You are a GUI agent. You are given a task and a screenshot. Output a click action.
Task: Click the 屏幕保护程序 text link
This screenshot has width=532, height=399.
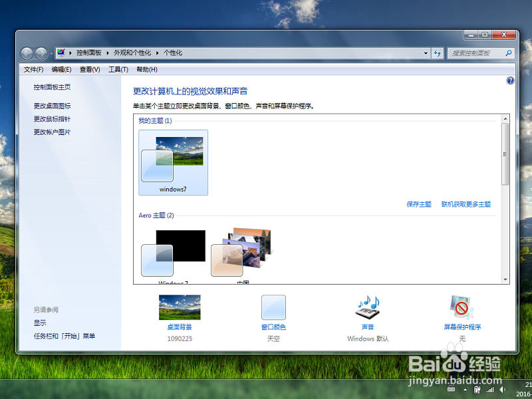point(462,327)
